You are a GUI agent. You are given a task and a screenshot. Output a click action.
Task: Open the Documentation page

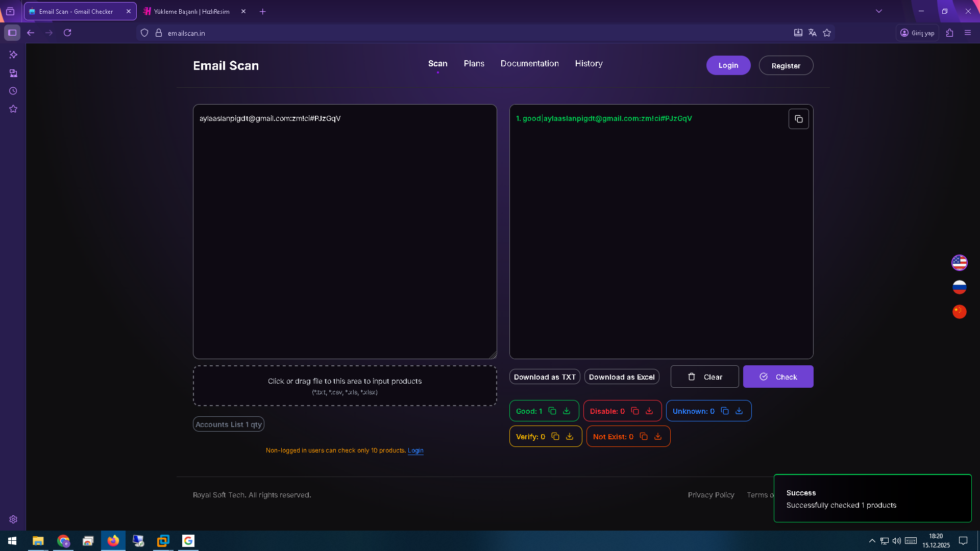529,64
